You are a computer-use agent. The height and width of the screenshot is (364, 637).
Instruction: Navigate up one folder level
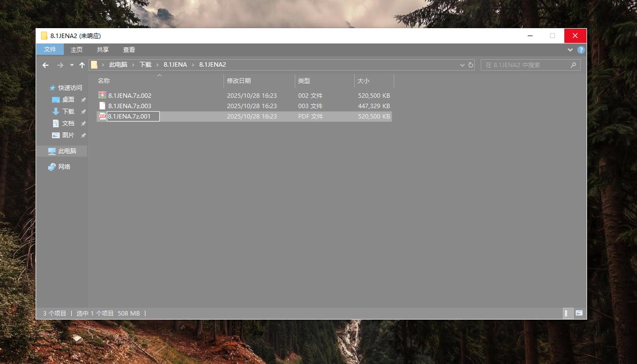point(82,65)
